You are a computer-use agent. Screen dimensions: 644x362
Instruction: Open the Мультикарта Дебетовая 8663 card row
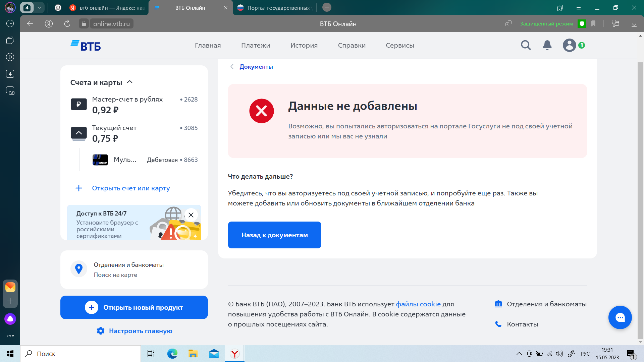[145, 160]
